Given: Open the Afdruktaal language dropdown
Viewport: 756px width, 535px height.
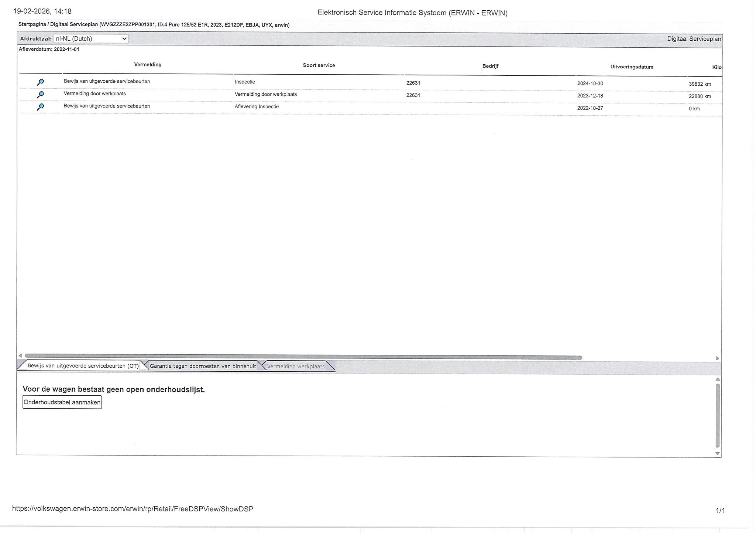Looking at the screenshot, I should (91, 38).
